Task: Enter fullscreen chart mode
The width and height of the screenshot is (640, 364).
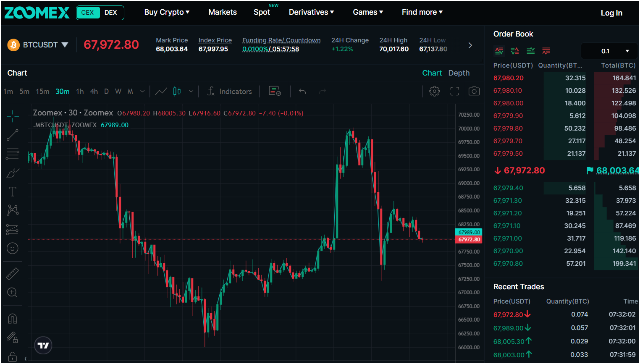Action: click(x=455, y=92)
